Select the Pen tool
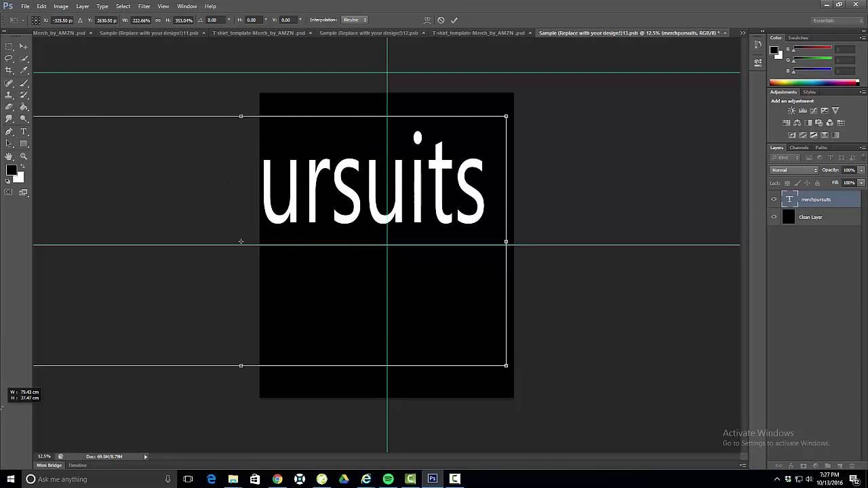 tap(9, 131)
